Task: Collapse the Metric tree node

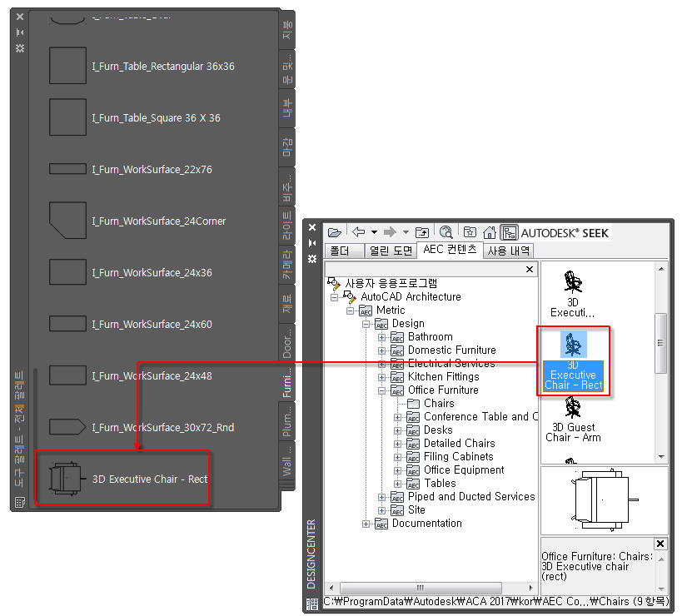Action: click(350, 310)
